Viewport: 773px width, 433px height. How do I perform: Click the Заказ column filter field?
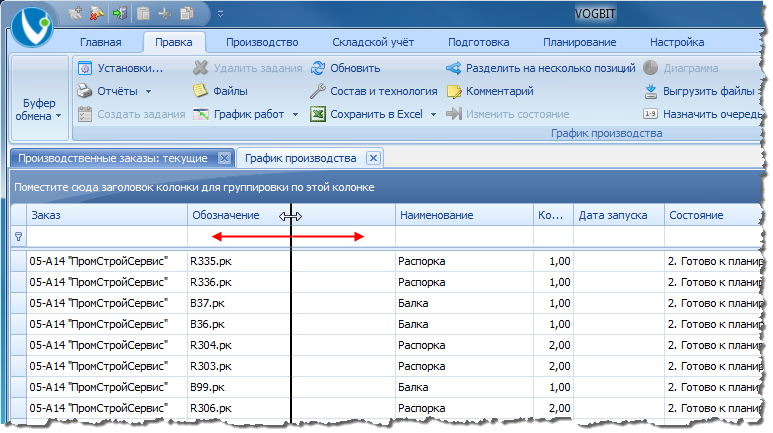point(107,237)
